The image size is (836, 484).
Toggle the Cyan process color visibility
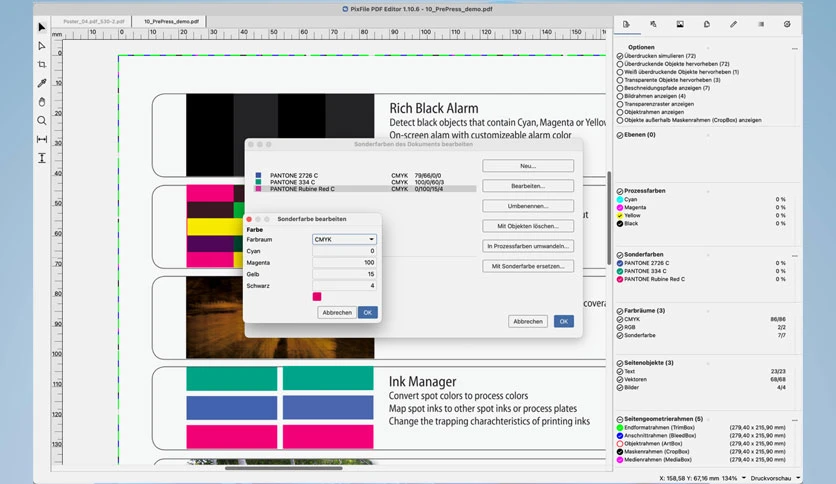tap(620, 199)
